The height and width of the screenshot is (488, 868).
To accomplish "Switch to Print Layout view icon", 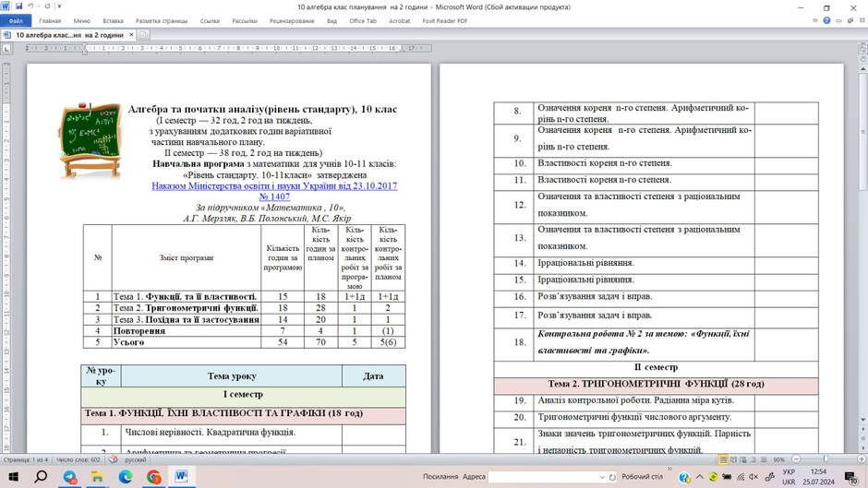I will (723, 459).
